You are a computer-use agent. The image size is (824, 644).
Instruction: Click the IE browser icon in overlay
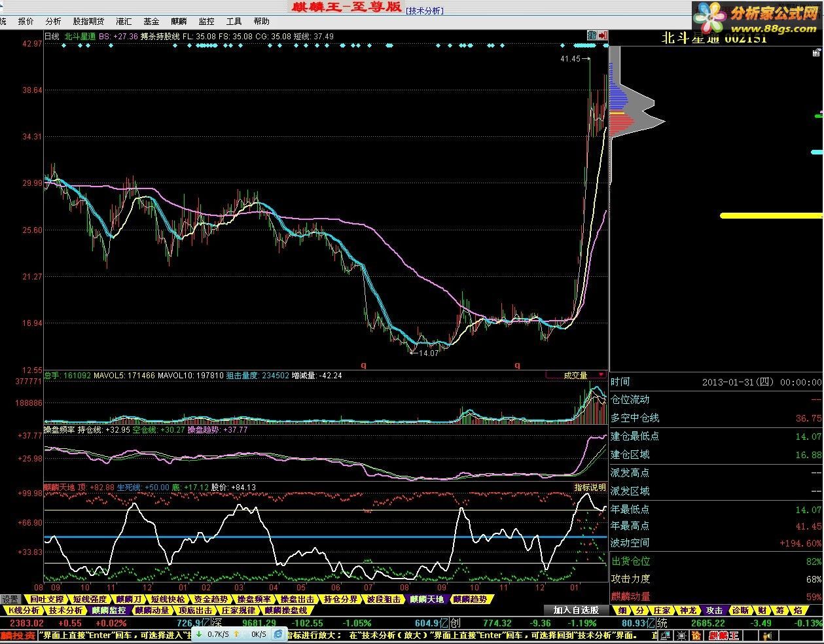click(x=278, y=635)
